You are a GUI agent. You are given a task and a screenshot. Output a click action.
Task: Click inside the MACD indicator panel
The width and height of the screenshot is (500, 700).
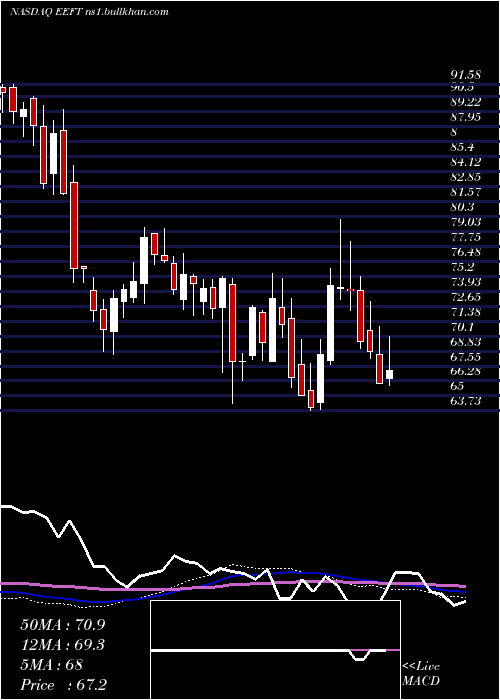(275, 650)
